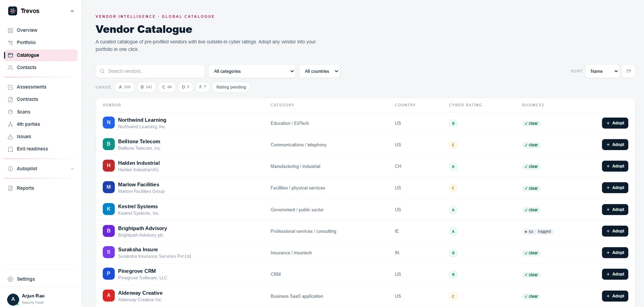The height and width of the screenshot is (307, 644).
Task: Adopt the Belltone Telecom vendor
Action: [615, 145]
